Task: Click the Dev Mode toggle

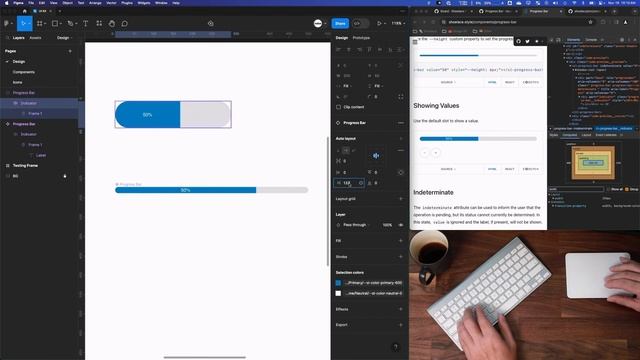Action: click(360, 23)
